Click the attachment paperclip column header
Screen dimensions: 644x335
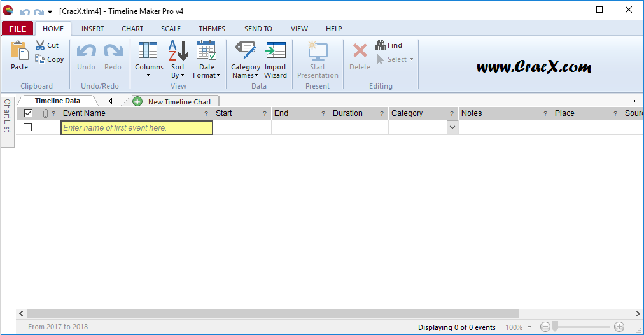tap(45, 113)
